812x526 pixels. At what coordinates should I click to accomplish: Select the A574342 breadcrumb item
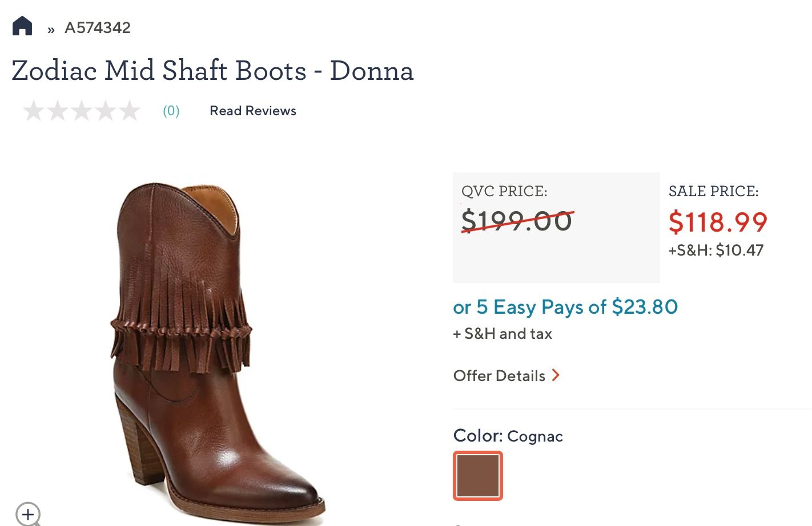click(98, 28)
